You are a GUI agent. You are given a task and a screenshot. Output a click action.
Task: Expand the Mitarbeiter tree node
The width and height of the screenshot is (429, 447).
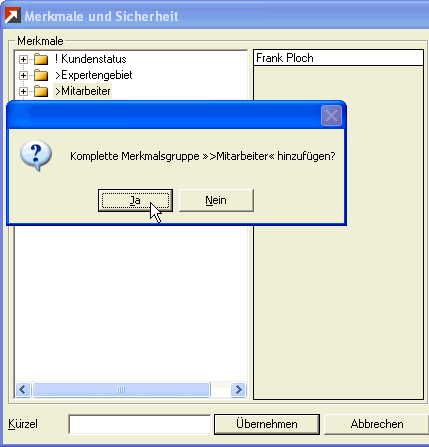(23, 91)
